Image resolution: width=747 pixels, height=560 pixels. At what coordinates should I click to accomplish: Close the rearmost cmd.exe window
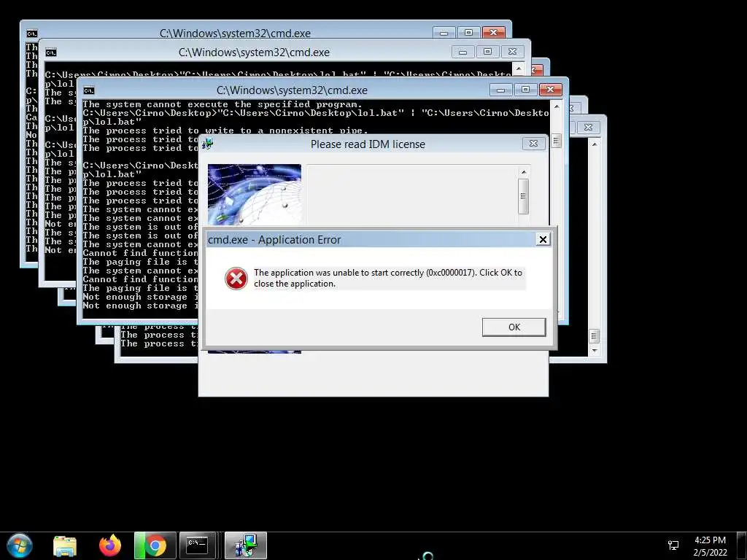coord(494,32)
